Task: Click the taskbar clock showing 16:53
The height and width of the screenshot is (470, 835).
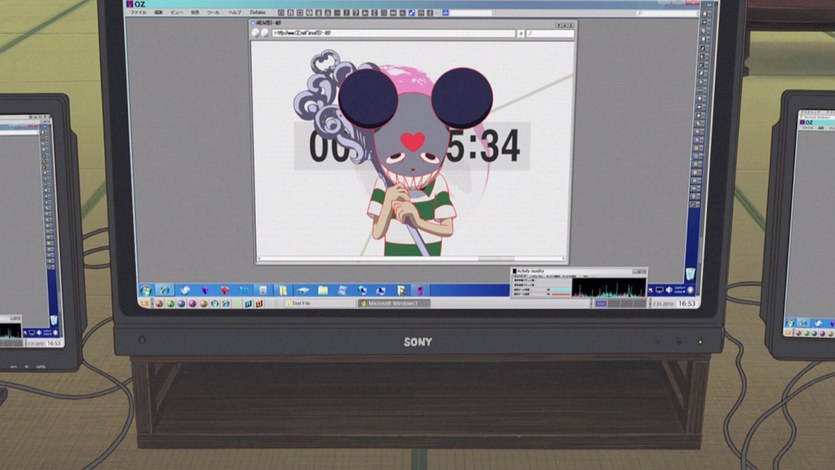Action: point(688,303)
